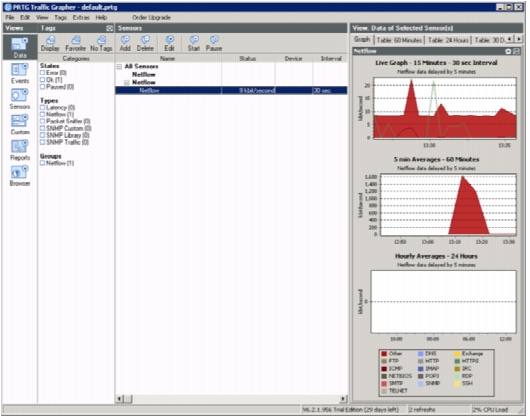Open the Edit menu

click(x=25, y=17)
